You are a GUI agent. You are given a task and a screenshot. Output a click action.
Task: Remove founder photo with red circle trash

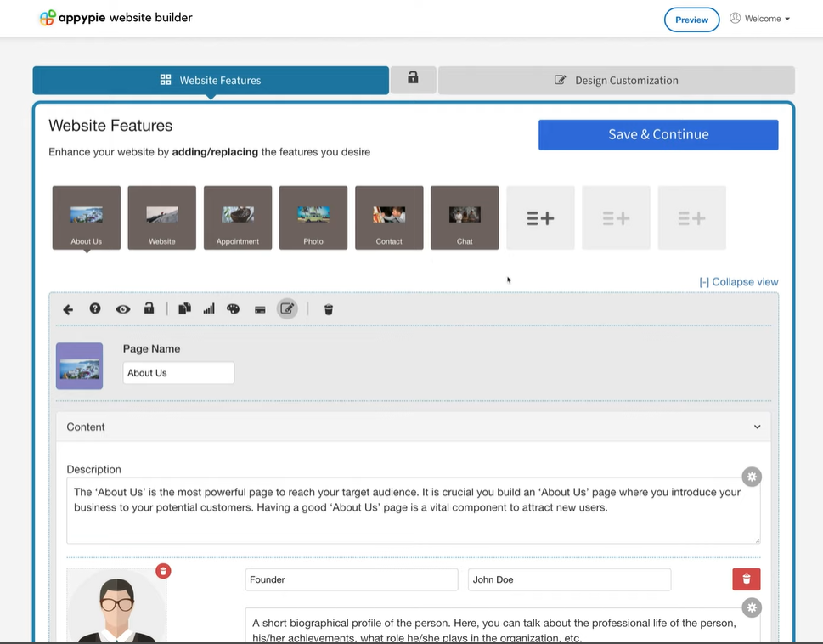(163, 571)
